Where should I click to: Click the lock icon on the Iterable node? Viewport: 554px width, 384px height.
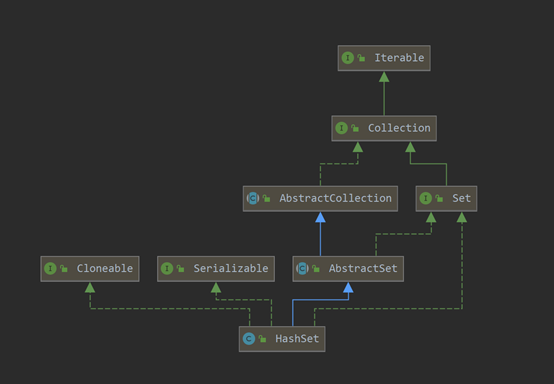(361, 58)
